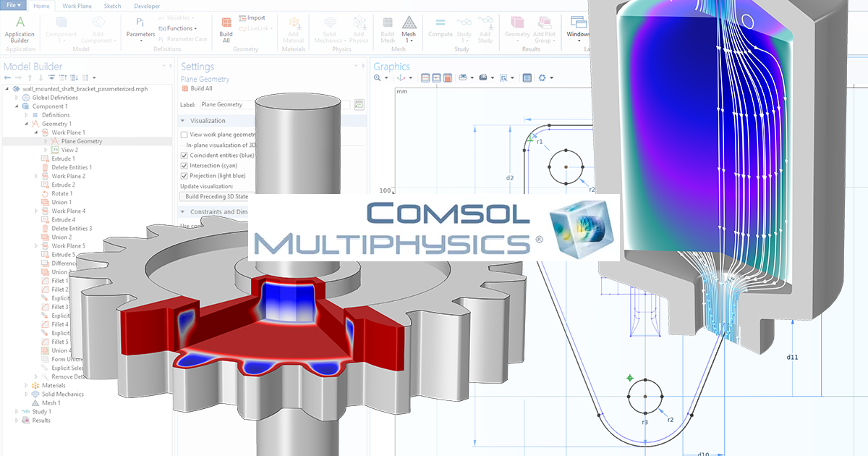The width and height of the screenshot is (868, 456).
Task: Select the Mesh 1 tree node
Action: (51, 402)
